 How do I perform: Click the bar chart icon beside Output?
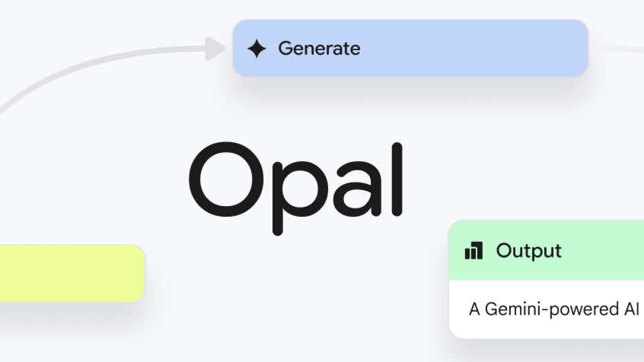[473, 250]
